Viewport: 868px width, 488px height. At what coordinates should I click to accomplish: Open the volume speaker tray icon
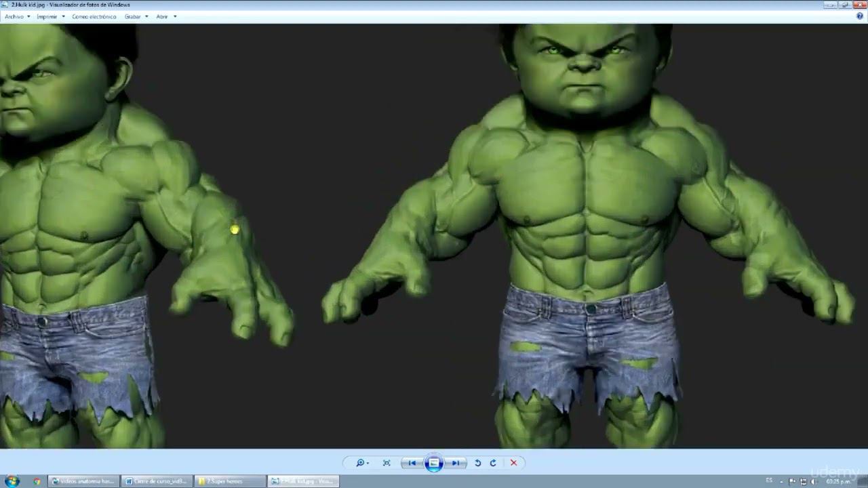click(x=815, y=481)
